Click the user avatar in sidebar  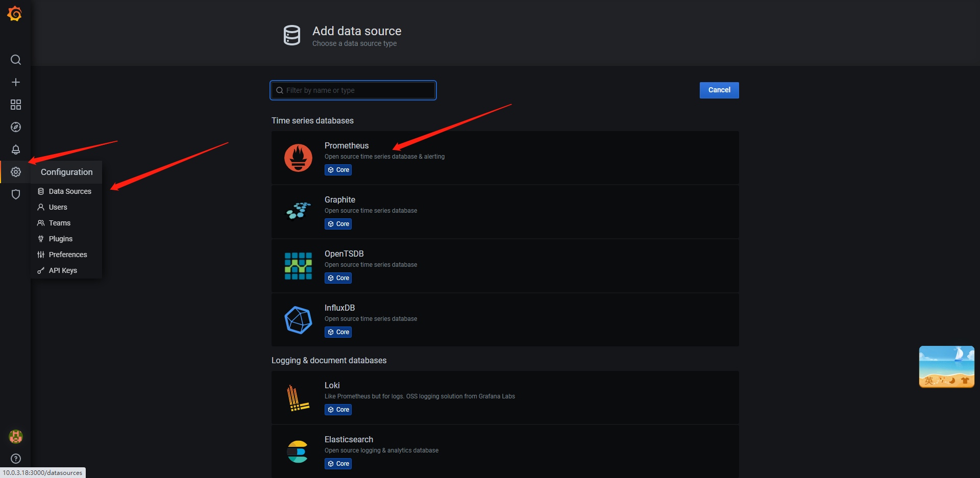click(16, 436)
